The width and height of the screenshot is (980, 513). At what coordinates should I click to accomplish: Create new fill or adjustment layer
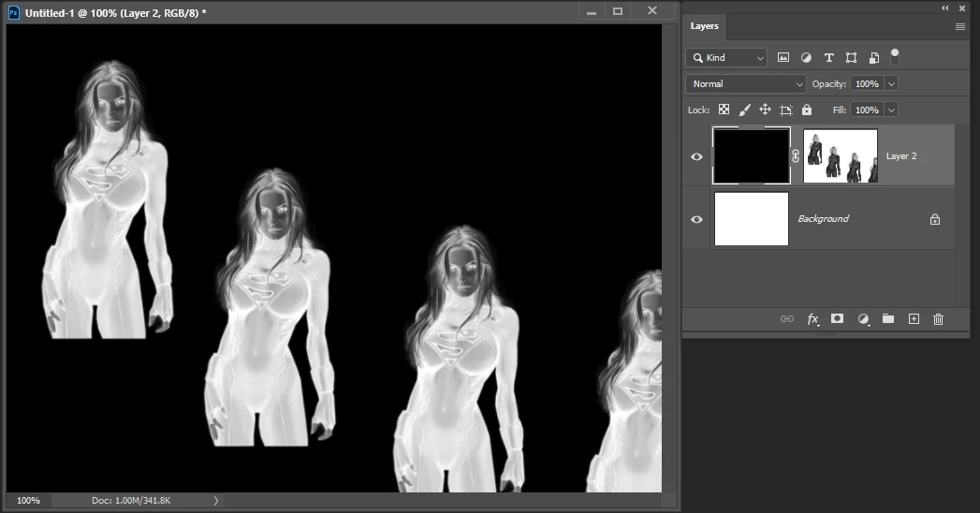(x=863, y=319)
